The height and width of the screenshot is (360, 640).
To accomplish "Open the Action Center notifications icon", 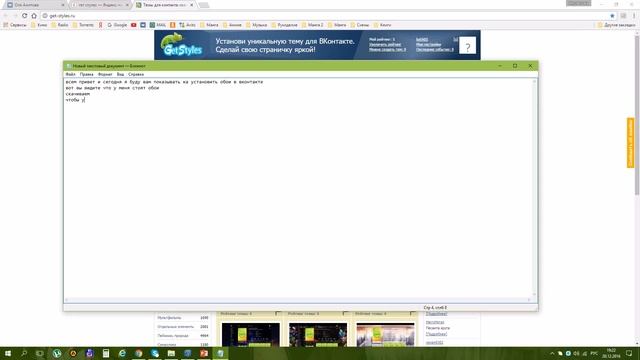I will [629, 353].
